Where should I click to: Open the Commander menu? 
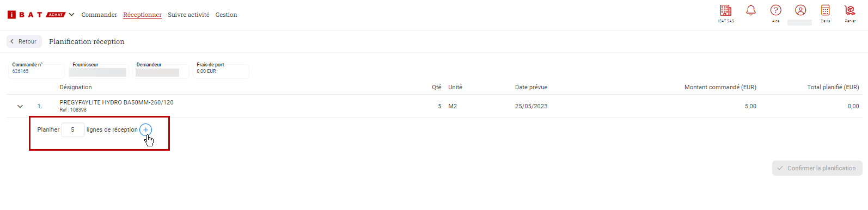click(99, 15)
